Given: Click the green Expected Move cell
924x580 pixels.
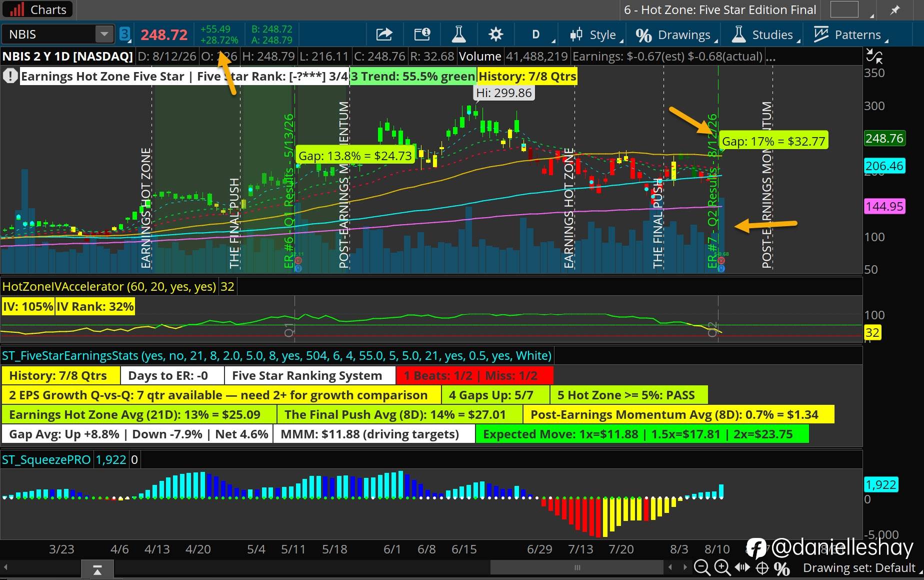Looking at the screenshot, I should pyautogui.click(x=642, y=434).
